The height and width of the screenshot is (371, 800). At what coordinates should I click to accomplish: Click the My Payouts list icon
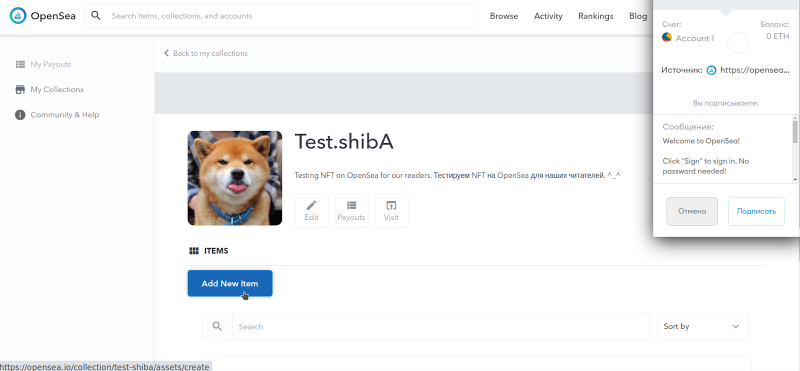[20, 64]
